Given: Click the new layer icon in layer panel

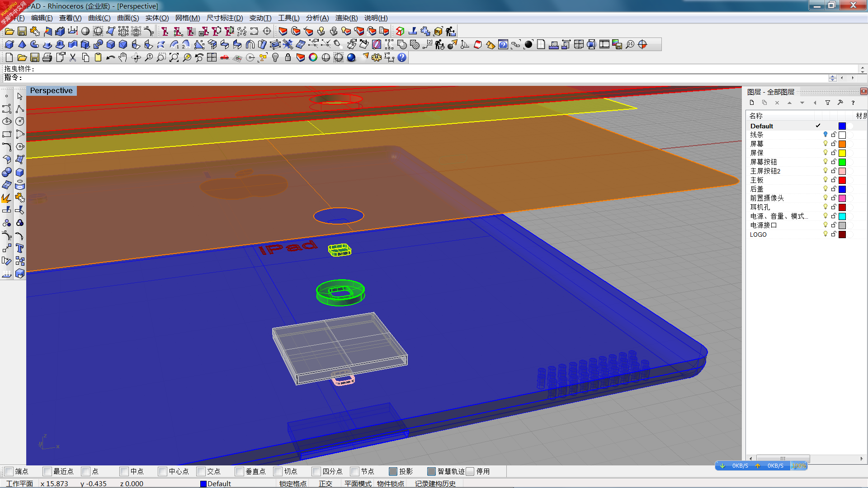Looking at the screenshot, I should 752,103.
